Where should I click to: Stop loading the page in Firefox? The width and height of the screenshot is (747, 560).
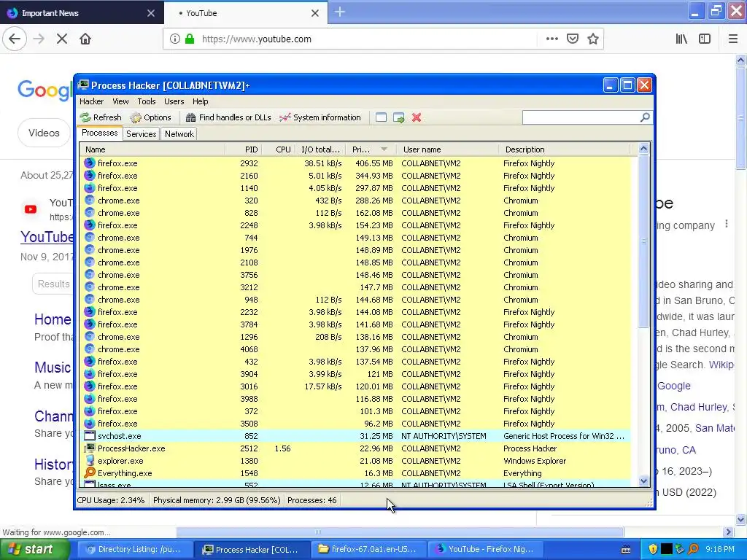62,39
